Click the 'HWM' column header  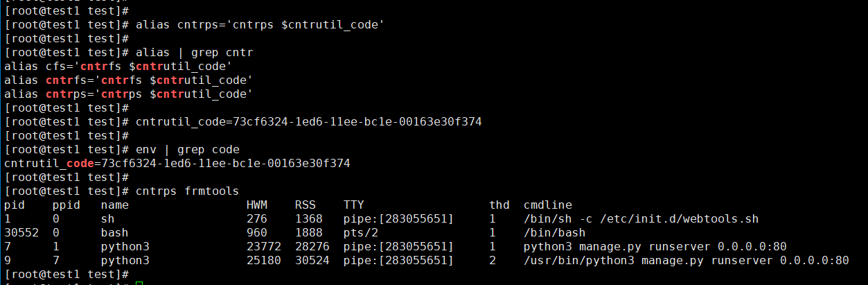(256, 205)
